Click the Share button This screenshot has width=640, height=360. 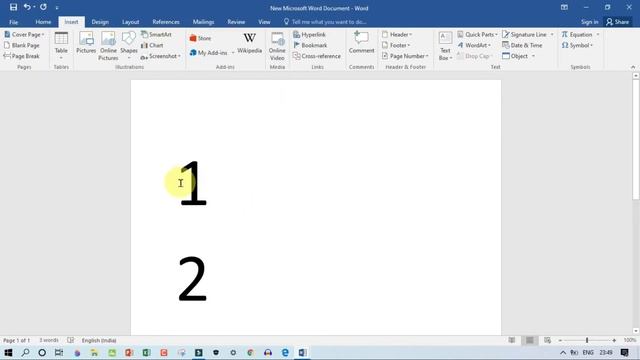[x=618, y=22]
